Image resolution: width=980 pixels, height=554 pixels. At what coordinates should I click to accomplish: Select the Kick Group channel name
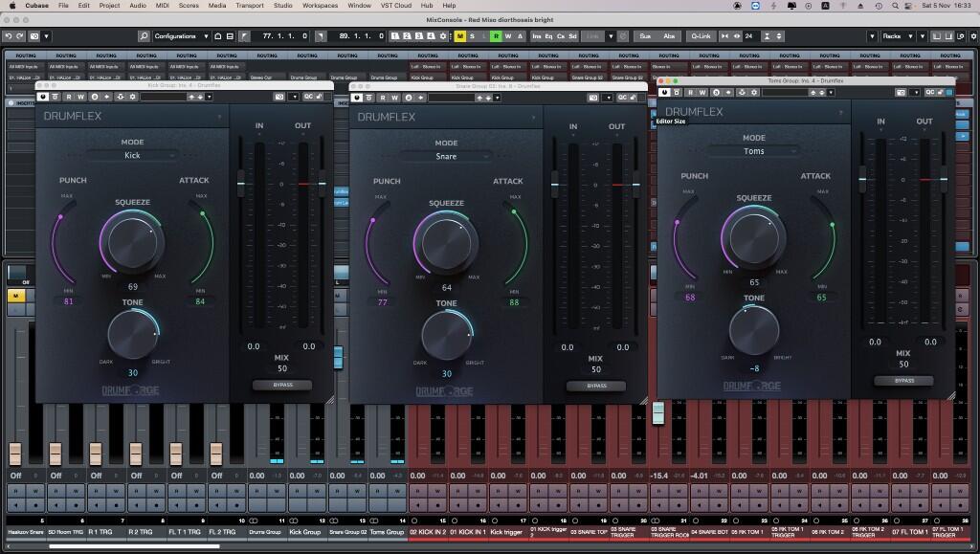305,532
